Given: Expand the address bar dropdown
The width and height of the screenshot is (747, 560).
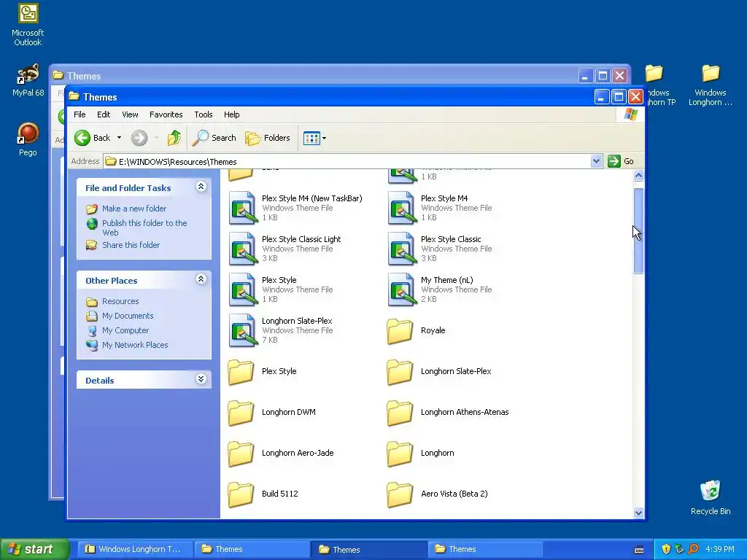Looking at the screenshot, I should pyautogui.click(x=596, y=161).
